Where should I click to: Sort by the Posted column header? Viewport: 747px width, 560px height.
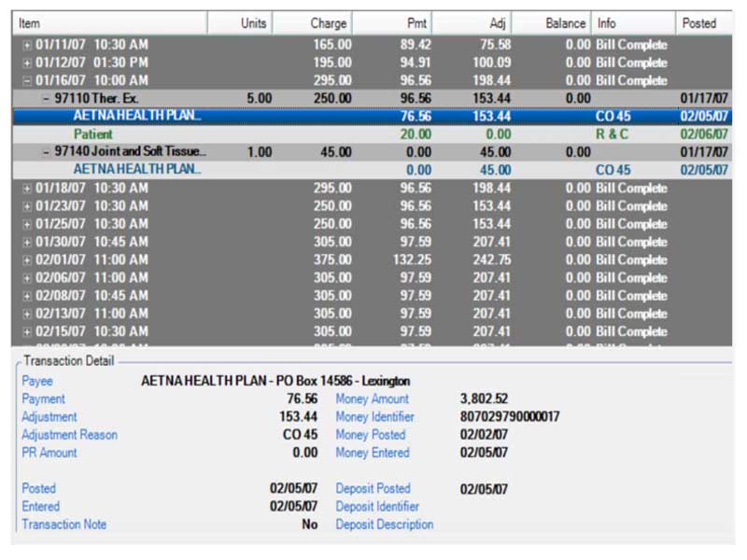coord(704,23)
